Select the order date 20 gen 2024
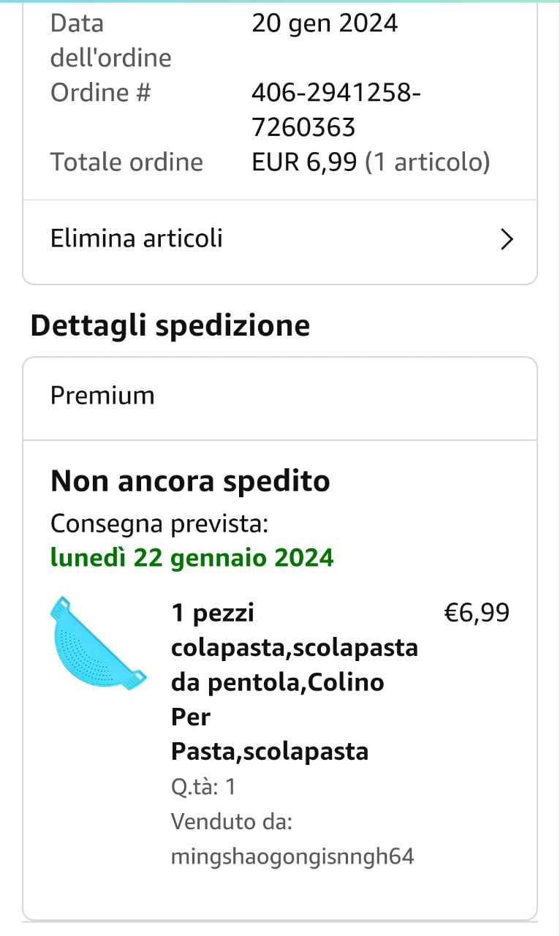Viewport: 560px width, 936px height. tap(325, 23)
